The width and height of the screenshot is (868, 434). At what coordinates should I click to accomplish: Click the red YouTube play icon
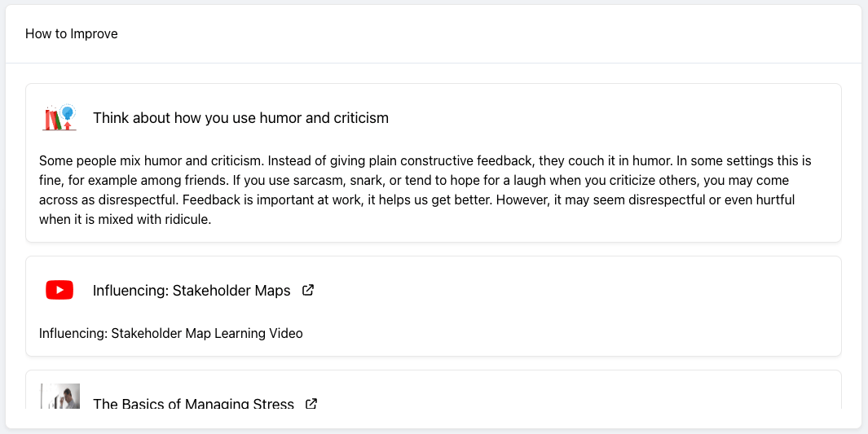pyautogui.click(x=59, y=290)
